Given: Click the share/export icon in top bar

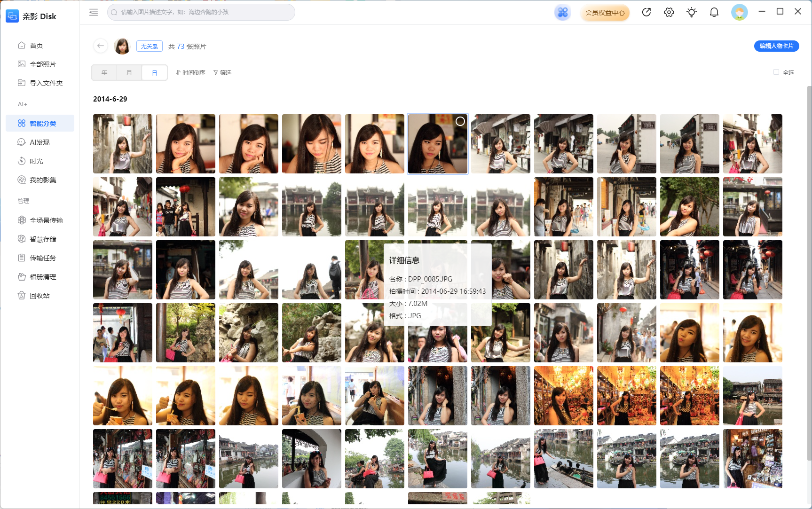Looking at the screenshot, I should tap(646, 12).
